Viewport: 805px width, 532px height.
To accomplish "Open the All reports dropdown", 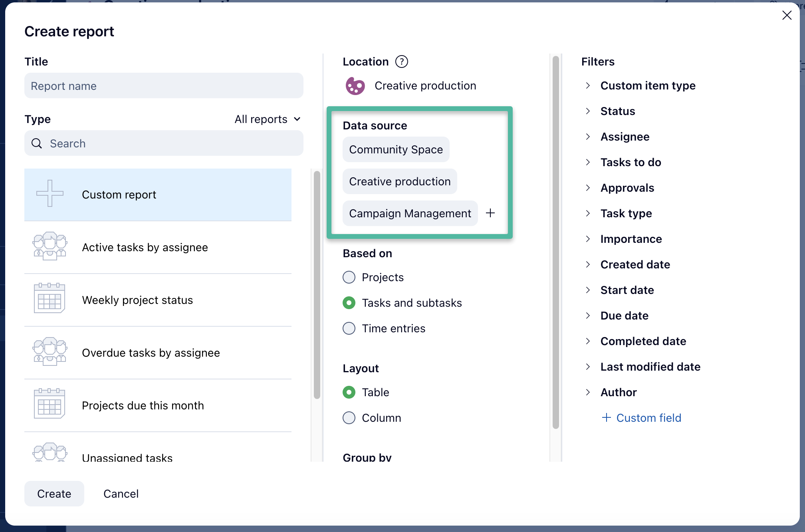I will click(x=268, y=119).
